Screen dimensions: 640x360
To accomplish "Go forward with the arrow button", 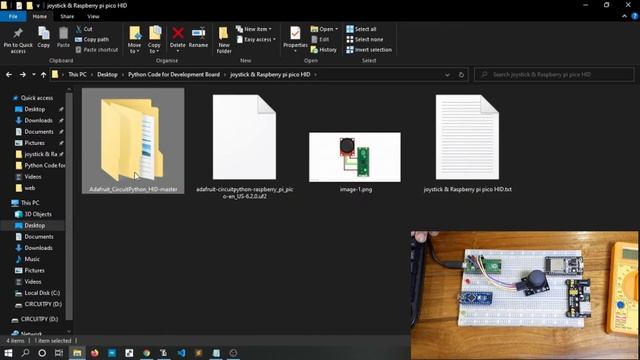I will pos(22,75).
